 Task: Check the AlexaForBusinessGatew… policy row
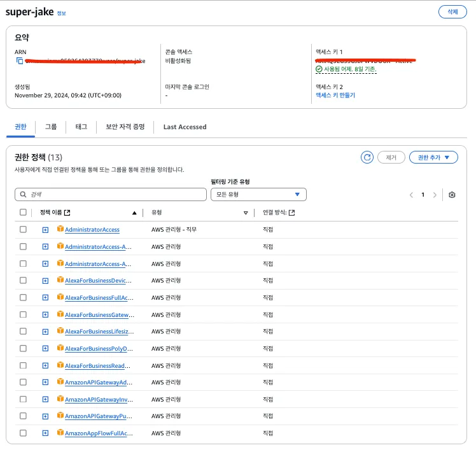click(23, 314)
